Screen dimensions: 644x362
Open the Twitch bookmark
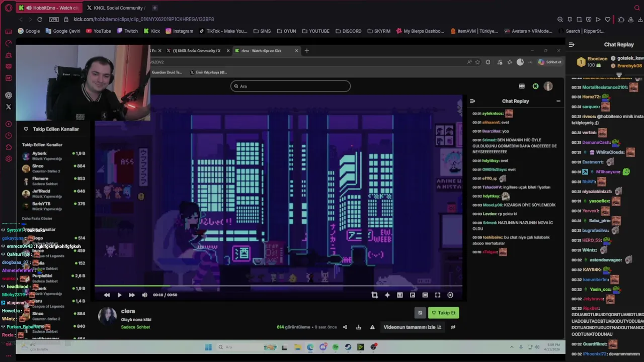pyautogui.click(x=127, y=31)
